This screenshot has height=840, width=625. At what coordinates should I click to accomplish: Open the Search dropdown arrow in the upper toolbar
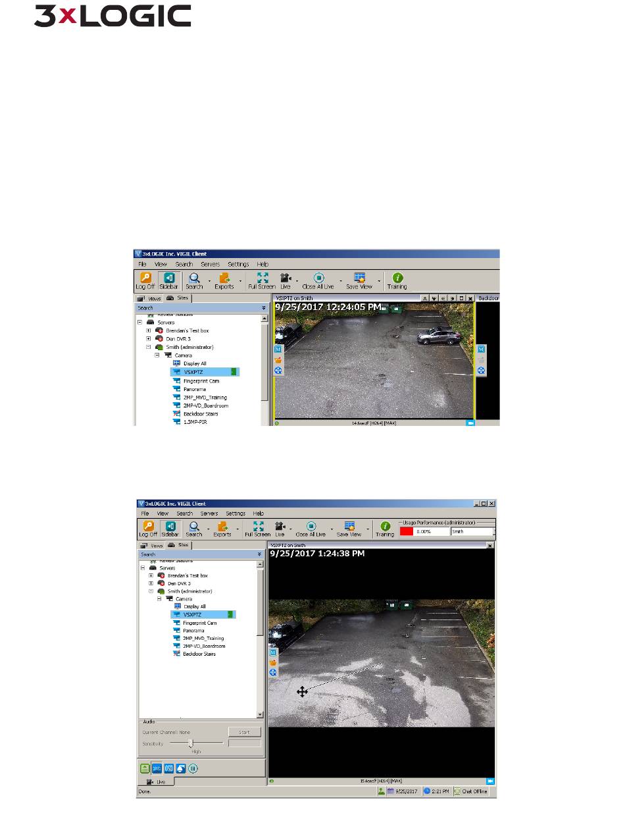(x=209, y=282)
